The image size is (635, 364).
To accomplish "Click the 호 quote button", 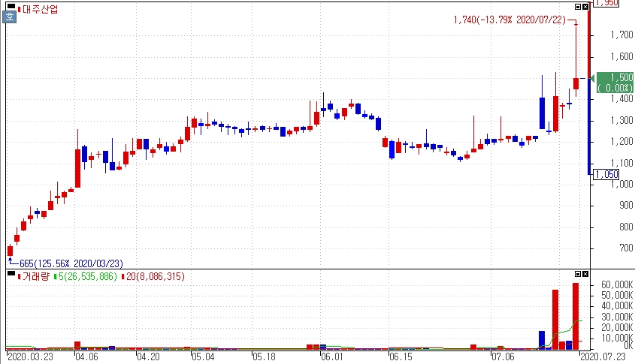I will coord(9,17).
